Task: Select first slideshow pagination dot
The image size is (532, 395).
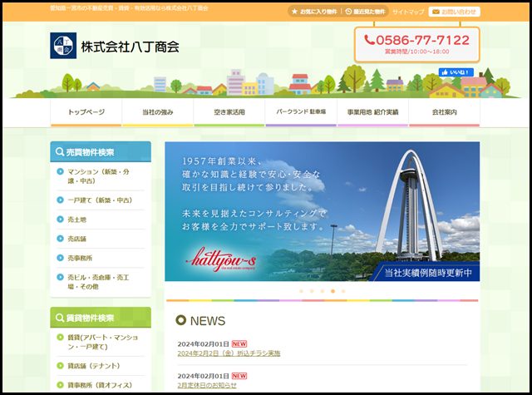Action: [x=301, y=291]
